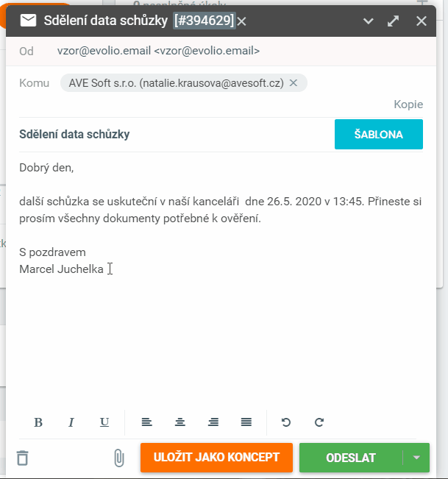Justify the message text
Viewport: 448px width, 479px height.
pyautogui.click(x=246, y=422)
